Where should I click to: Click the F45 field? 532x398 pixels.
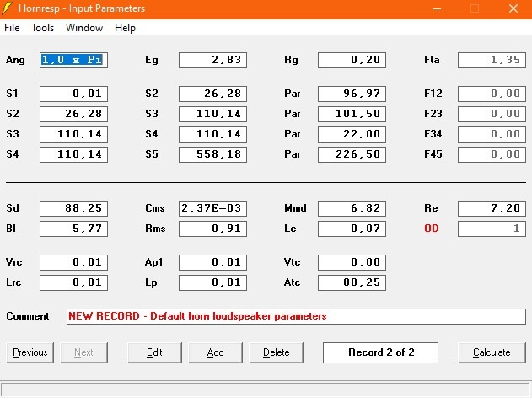(x=492, y=154)
